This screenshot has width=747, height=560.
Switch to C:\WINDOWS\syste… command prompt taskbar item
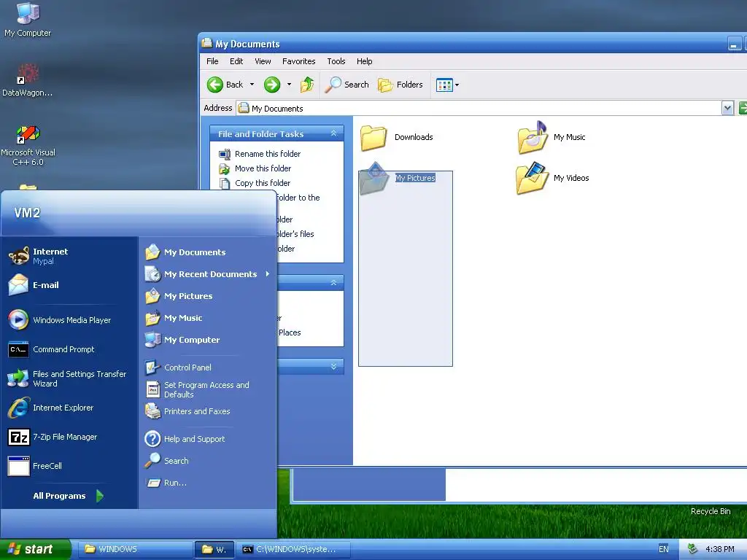[295, 549]
